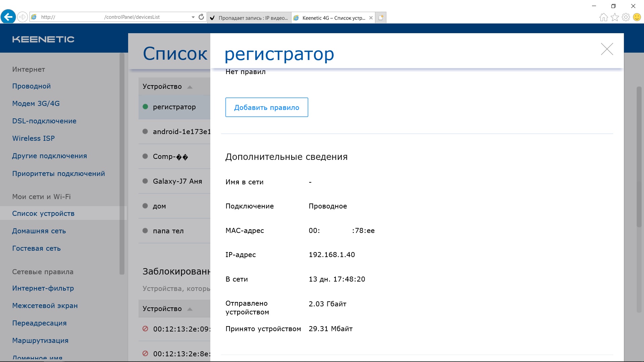Open a new browser tab

pyautogui.click(x=381, y=18)
